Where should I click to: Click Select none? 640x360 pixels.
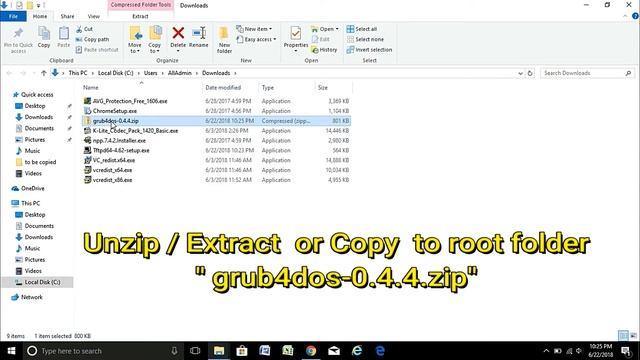(x=365, y=40)
